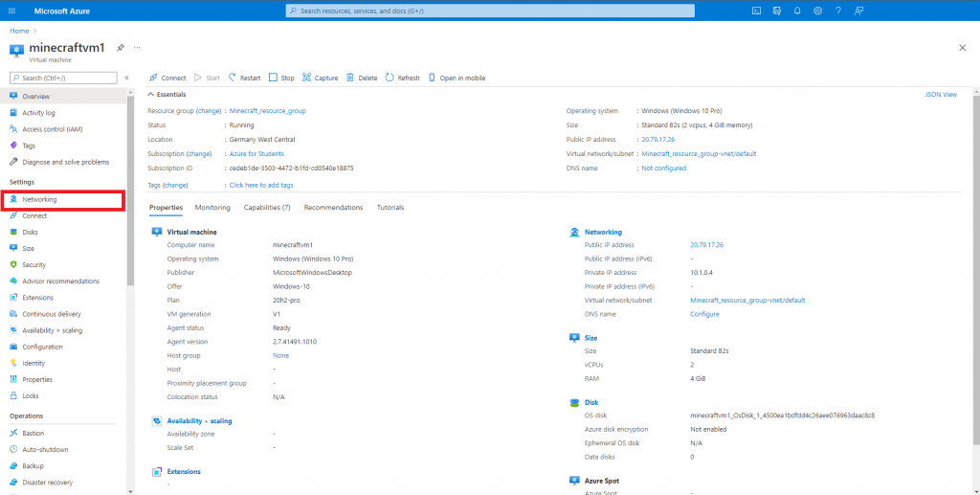Stop the virtual machine
Viewport: 980px width, 495px height.
coord(281,78)
